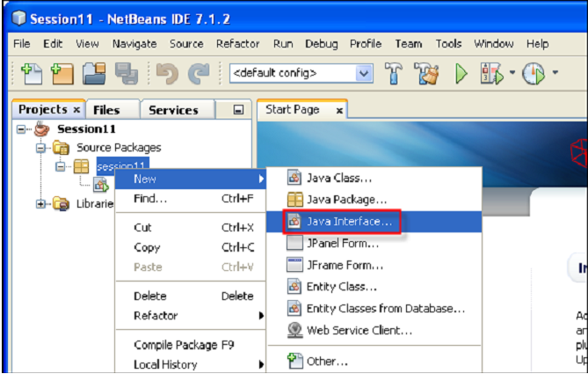Choose Find... in the context menu
The width and height of the screenshot is (588, 374).
[x=191, y=199]
